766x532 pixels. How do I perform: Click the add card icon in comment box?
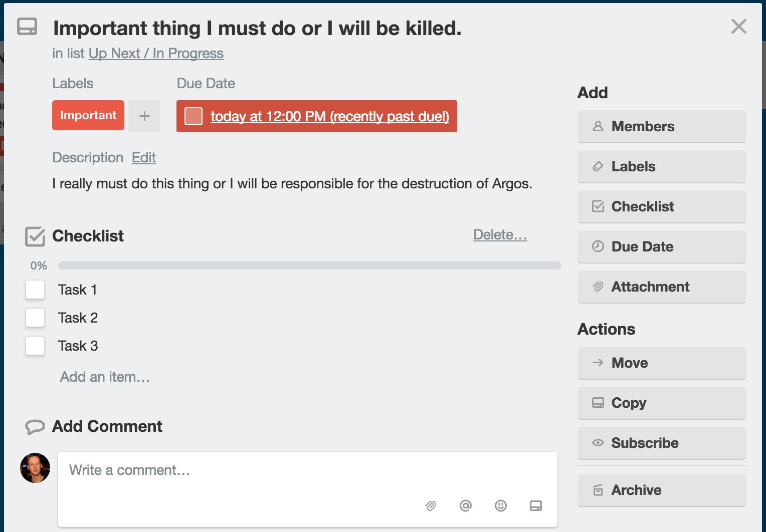[x=535, y=506]
